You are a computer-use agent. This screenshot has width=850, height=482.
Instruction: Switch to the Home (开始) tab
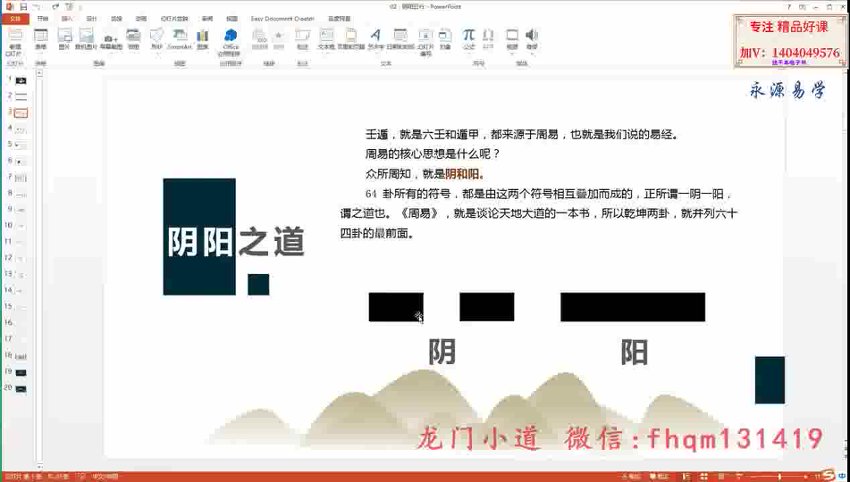42,19
